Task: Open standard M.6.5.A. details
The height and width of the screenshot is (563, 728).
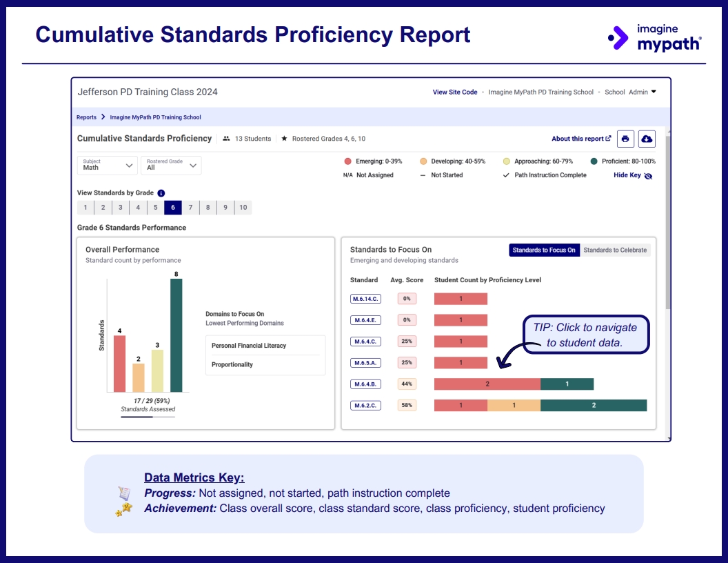Action: click(365, 363)
